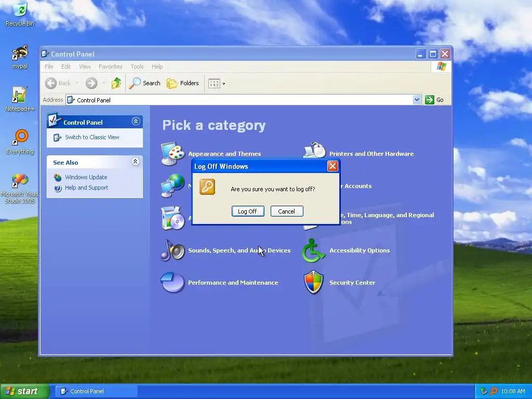Open the Windows Update link
Image resolution: width=532 pixels, height=399 pixels.
click(x=86, y=177)
